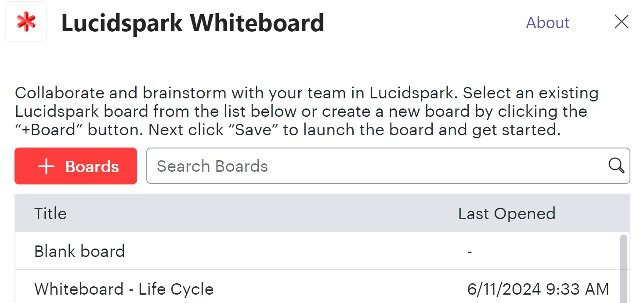This screenshot has height=303, width=644.
Task: Click the Title column header
Action: point(51,213)
